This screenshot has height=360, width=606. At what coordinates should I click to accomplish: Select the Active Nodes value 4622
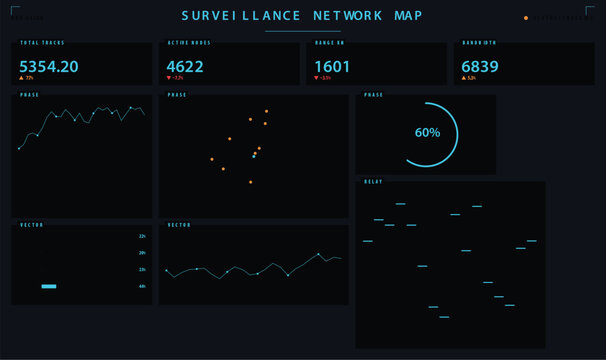[x=185, y=67]
